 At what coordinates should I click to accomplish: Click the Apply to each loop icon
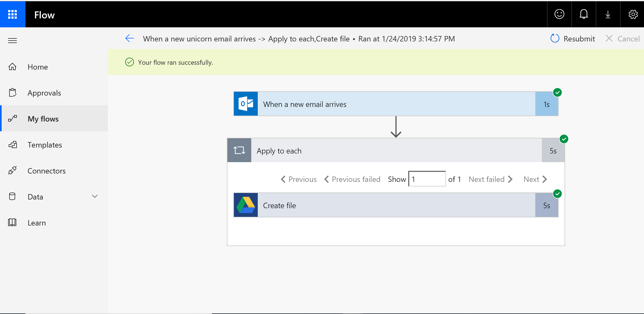click(x=239, y=150)
